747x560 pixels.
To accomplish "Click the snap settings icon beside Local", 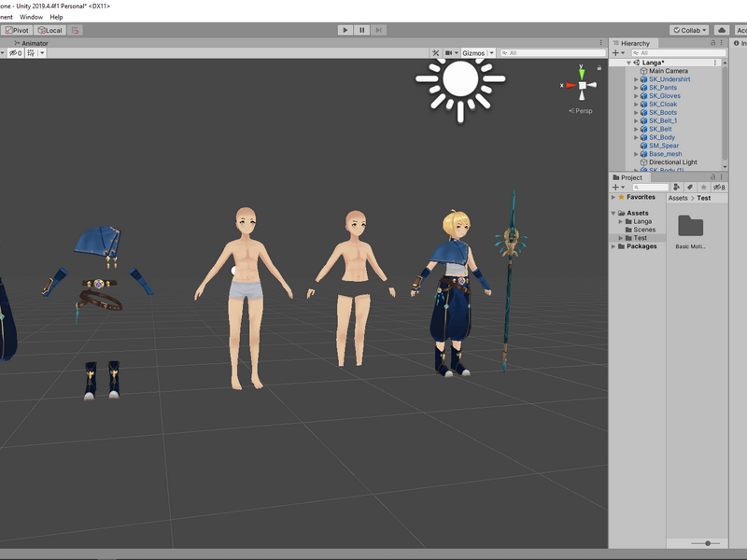I will point(75,30).
